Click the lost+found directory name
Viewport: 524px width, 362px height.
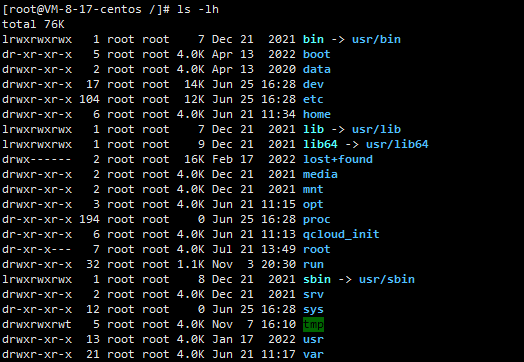coord(338,159)
